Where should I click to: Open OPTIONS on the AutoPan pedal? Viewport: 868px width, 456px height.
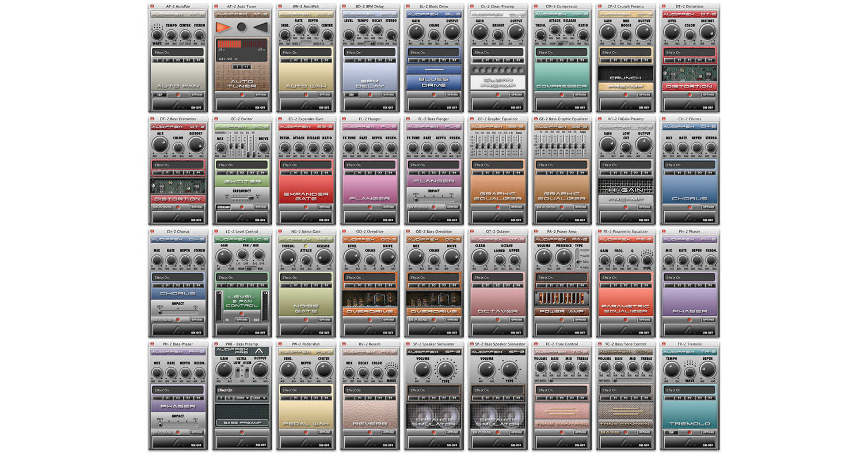[x=196, y=94]
